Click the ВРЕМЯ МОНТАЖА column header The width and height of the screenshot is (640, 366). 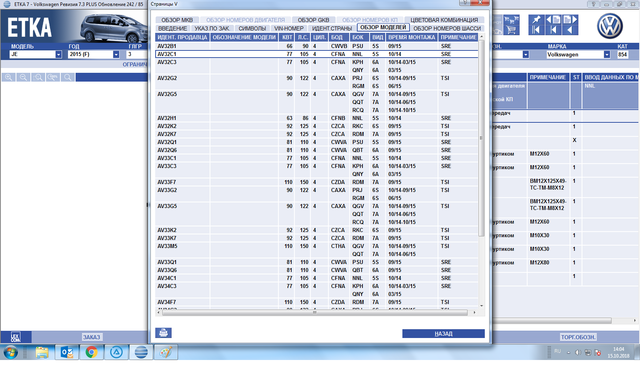pos(411,37)
